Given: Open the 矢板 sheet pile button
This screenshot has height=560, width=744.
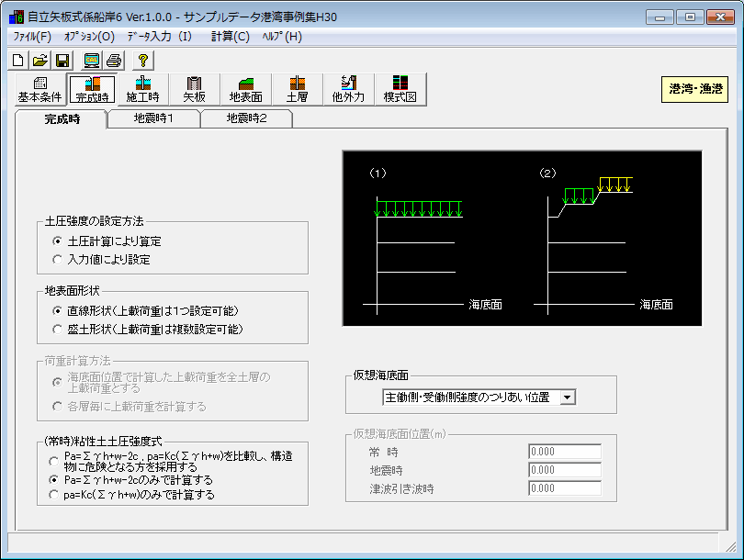Looking at the screenshot, I should point(194,89).
